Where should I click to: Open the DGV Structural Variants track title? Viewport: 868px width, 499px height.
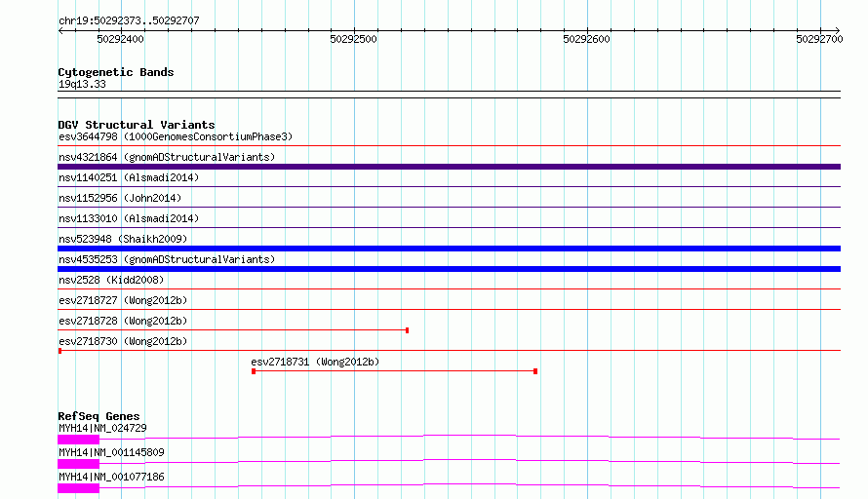(137, 125)
